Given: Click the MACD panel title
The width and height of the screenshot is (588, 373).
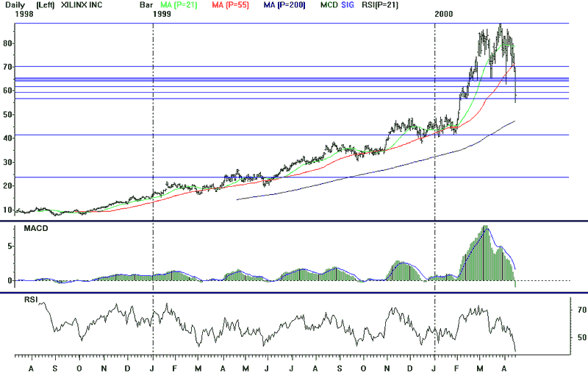Looking at the screenshot, I should coord(36,228).
